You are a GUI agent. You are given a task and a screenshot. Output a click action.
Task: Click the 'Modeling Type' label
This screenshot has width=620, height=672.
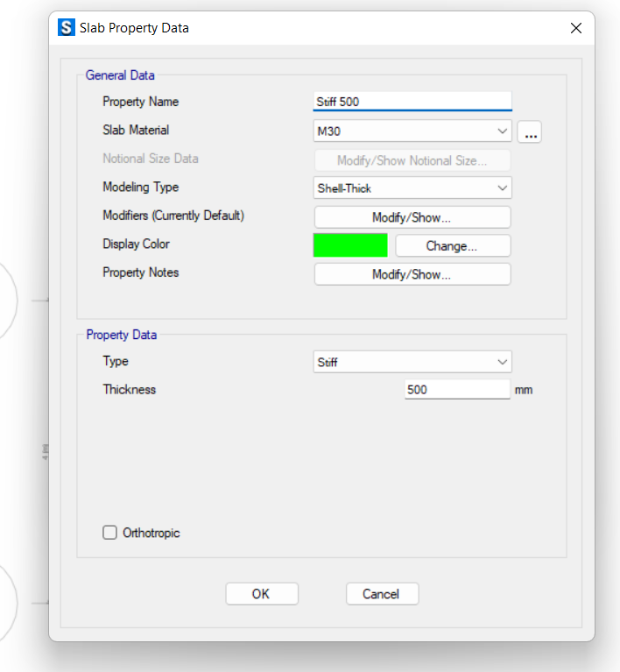tap(140, 187)
